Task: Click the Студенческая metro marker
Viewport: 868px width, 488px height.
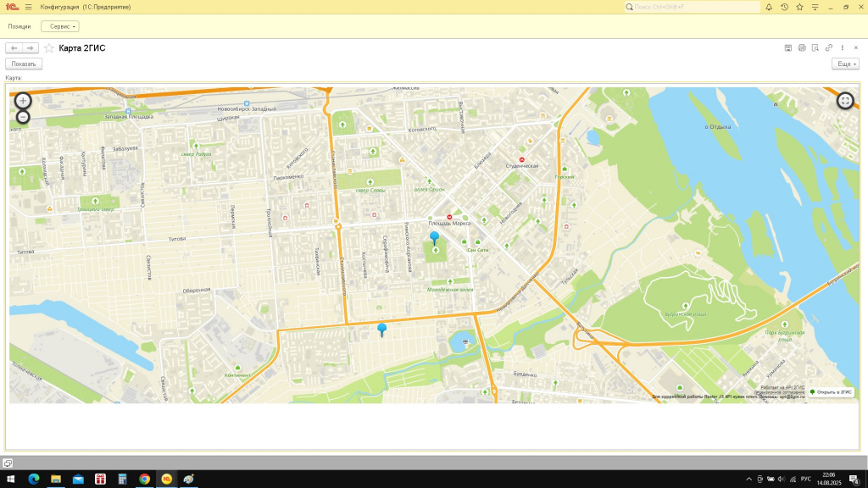Action: (x=521, y=160)
